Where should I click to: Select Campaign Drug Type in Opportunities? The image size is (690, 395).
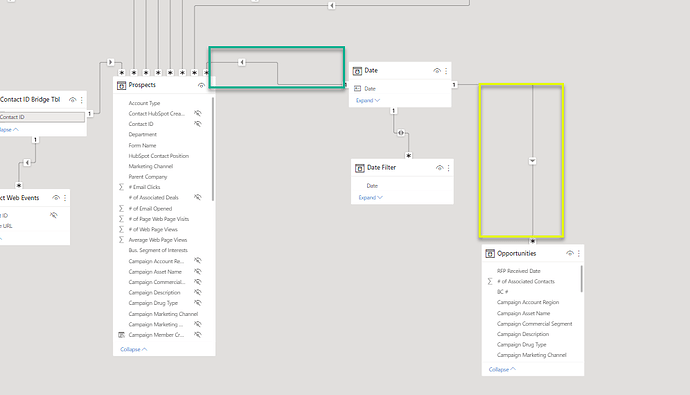(x=521, y=345)
